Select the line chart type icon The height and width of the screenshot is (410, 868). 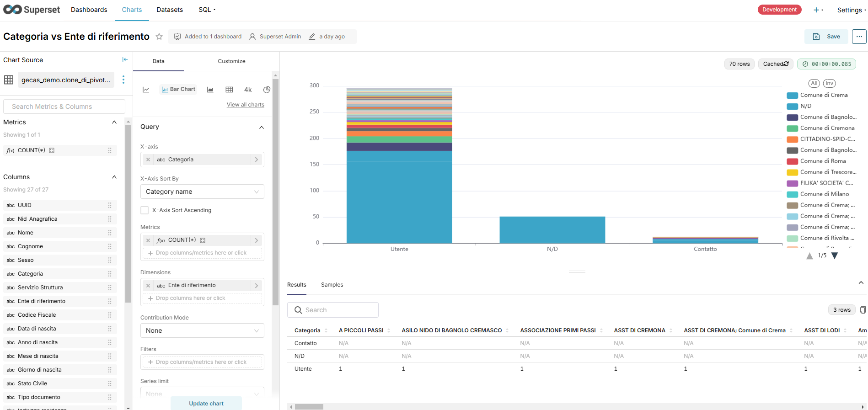point(146,90)
